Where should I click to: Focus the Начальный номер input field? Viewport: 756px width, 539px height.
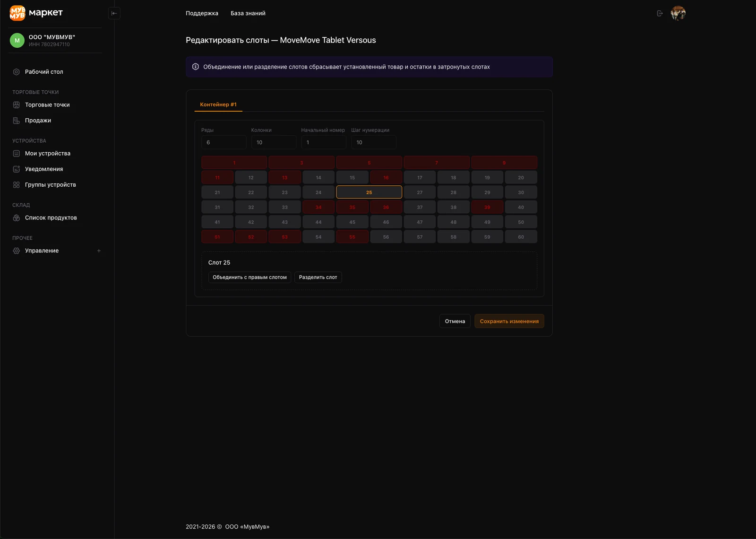click(x=324, y=142)
